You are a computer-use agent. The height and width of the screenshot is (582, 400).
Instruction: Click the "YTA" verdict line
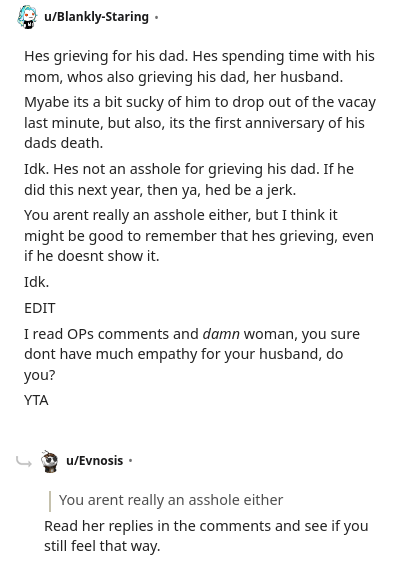pyautogui.click(x=36, y=400)
